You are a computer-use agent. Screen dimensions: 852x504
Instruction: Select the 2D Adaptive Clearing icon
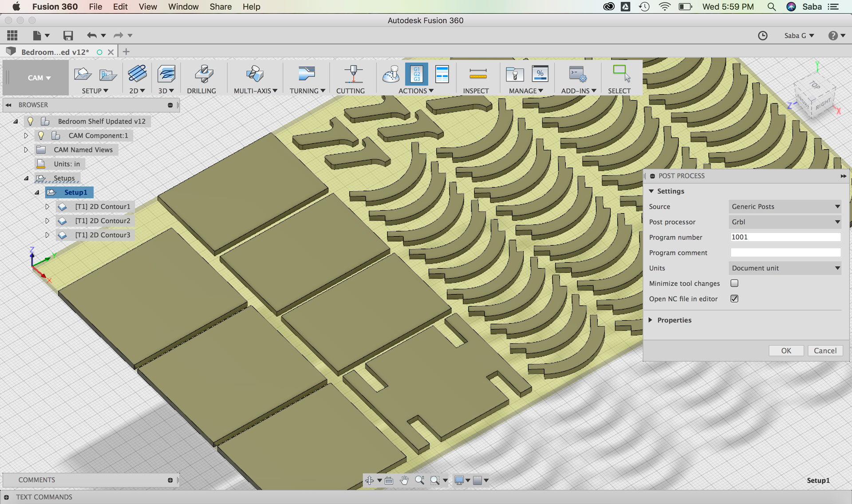137,74
